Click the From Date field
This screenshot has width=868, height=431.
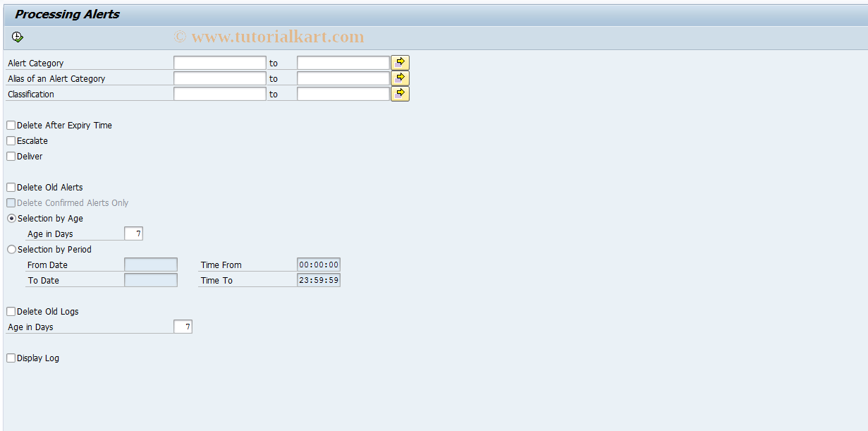click(x=151, y=265)
